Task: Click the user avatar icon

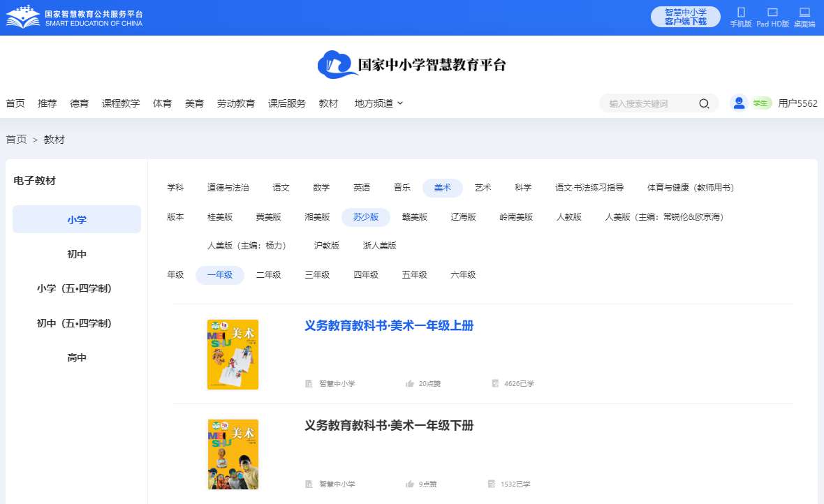Action: click(739, 103)
